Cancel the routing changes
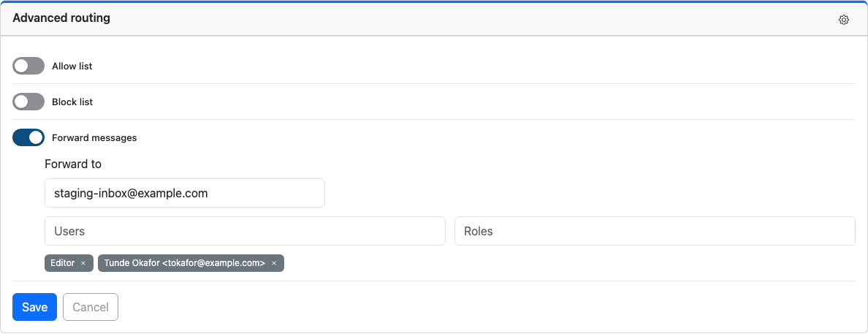This screenshot has width=868, height=334. (91, 307)
